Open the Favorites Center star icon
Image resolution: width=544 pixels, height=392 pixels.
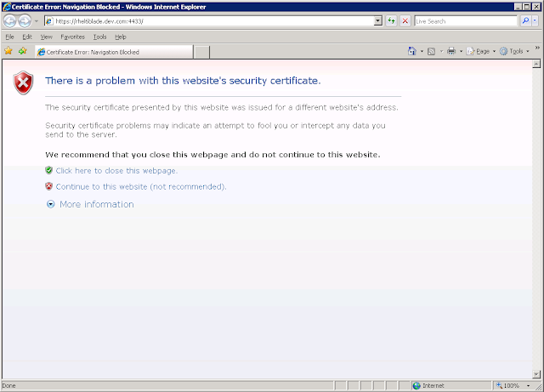tap(8, 51)
